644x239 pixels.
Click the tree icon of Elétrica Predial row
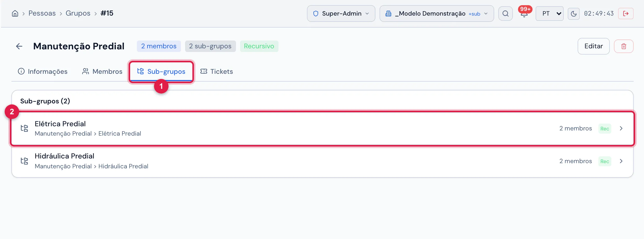point(24,128)
